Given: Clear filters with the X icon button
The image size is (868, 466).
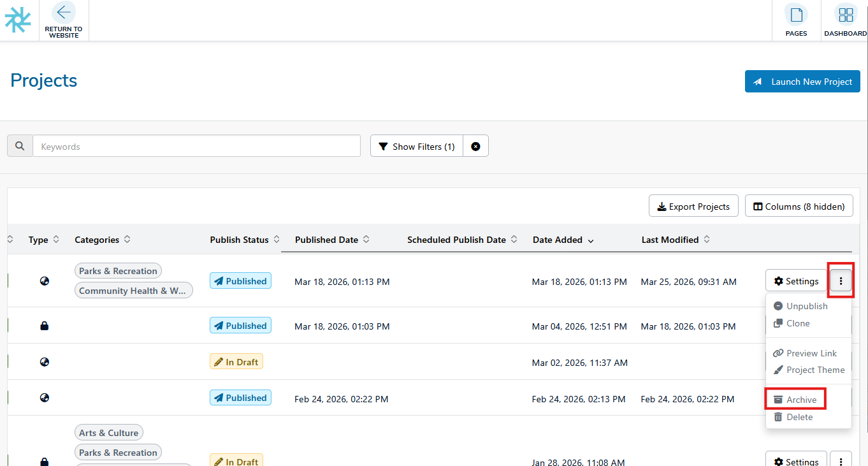Looking at the screenshot, I should pos(475,147).
